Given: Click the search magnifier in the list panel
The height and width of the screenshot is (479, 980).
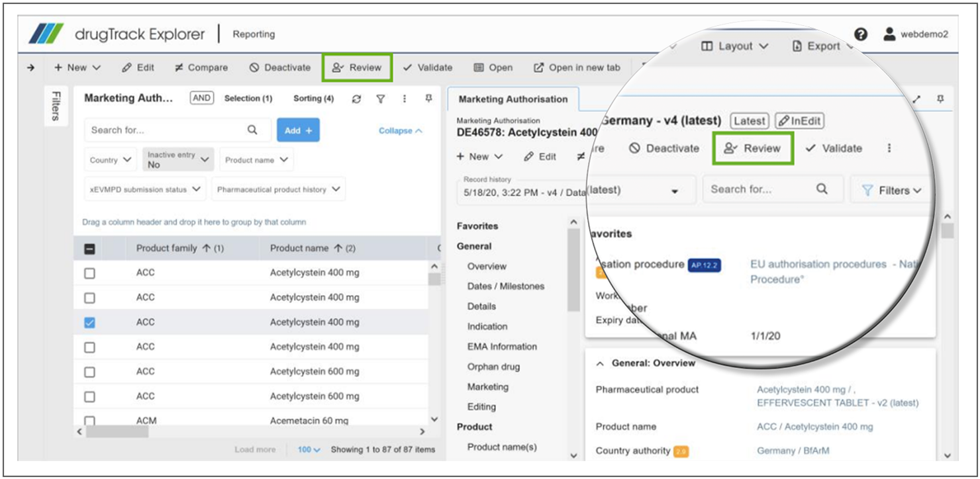Looking at the screenshot, I should (252, 130).
